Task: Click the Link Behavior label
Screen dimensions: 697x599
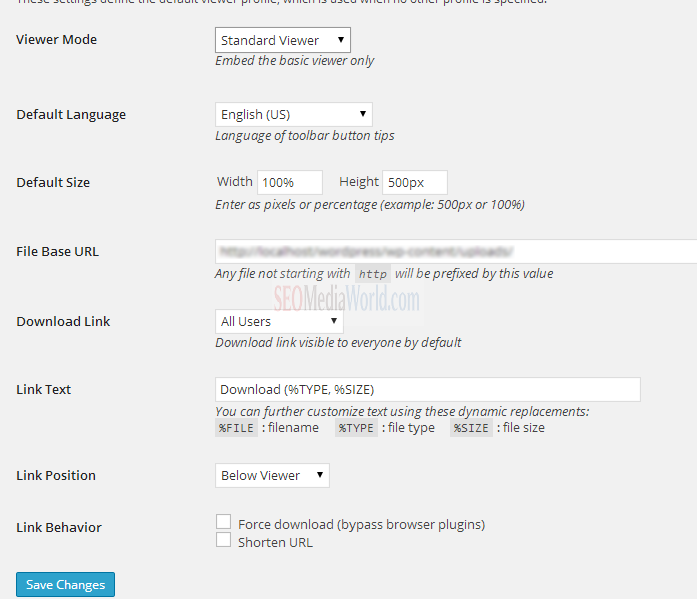Action: [59, 527]
